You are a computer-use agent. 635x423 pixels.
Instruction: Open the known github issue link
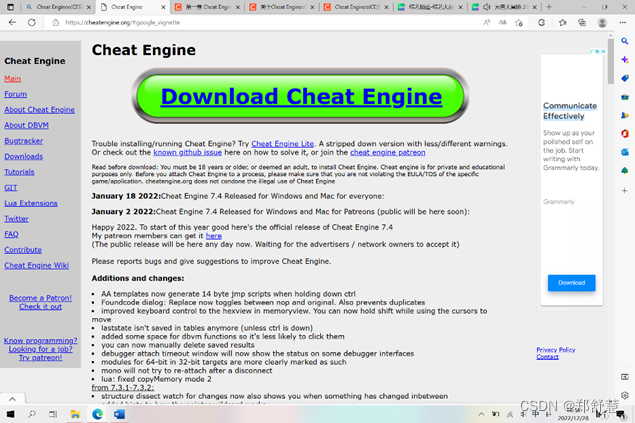click(188, 152)
